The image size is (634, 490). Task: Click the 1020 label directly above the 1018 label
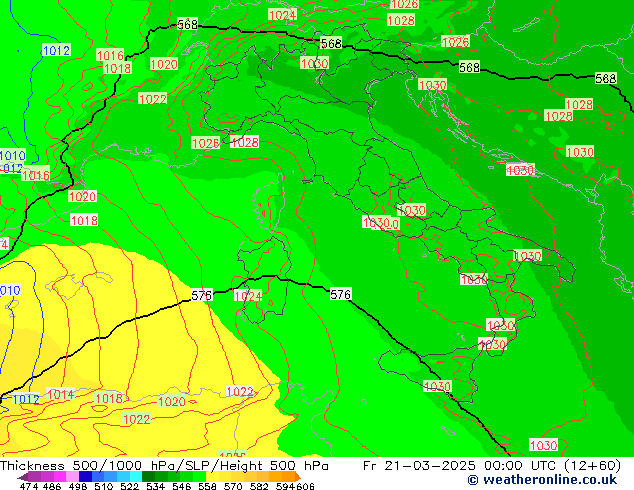[82, 196]
